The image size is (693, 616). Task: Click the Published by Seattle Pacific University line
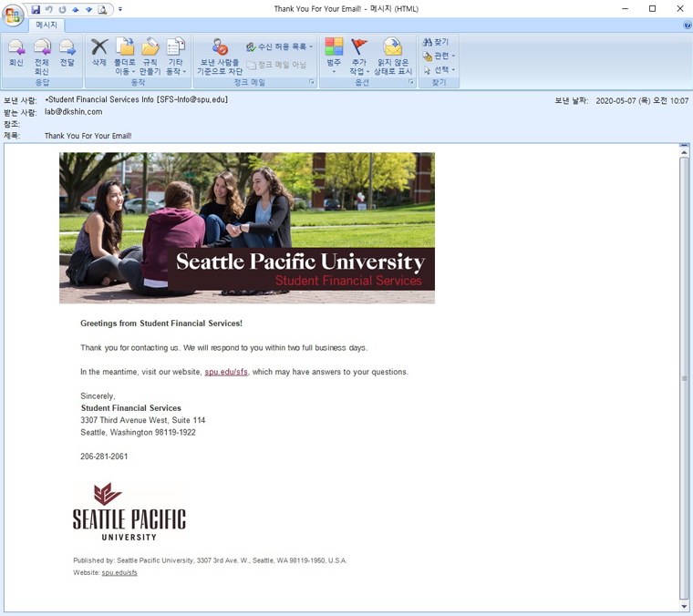point(210,560)
